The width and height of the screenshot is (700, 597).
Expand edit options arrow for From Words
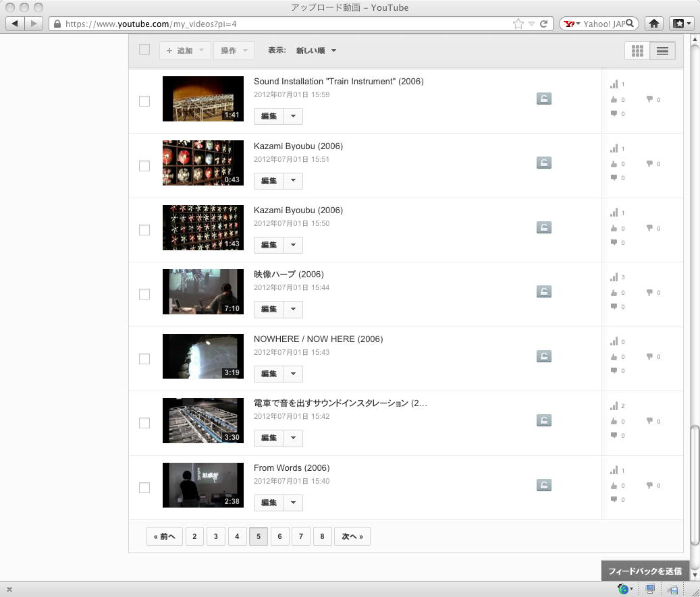(293, 503)
